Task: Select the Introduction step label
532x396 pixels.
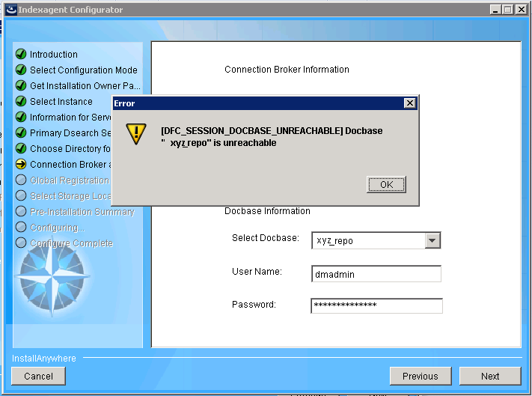Action: [x=54, y=55]
